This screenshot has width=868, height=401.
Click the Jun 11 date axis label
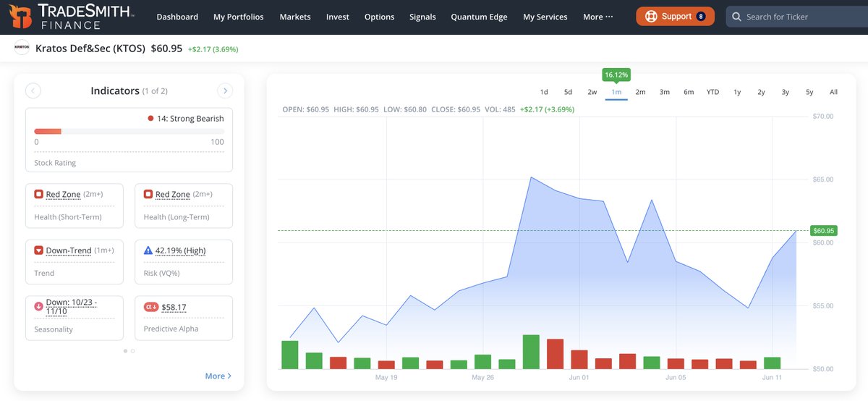(773, 378)
